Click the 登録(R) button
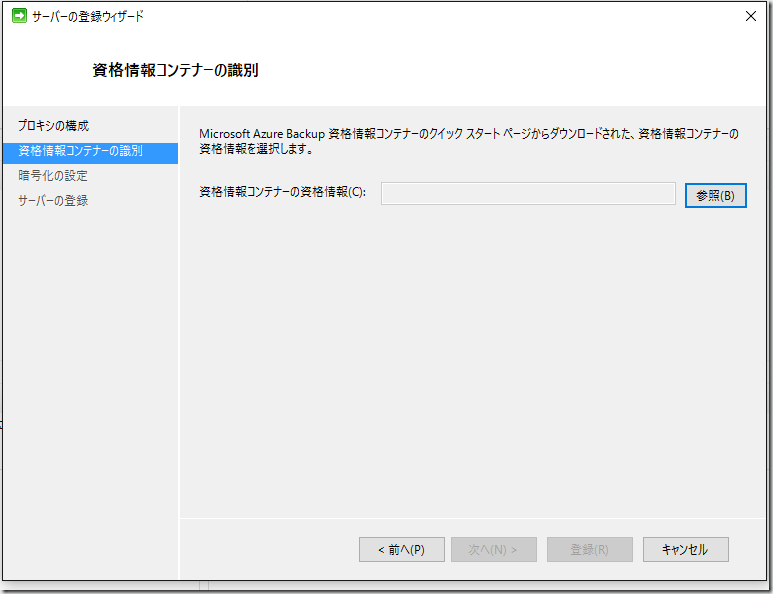 [590, 550]
